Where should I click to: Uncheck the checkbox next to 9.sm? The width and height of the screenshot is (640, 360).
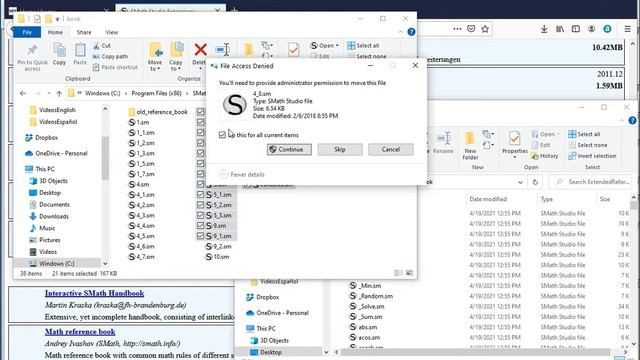point(200,225)
